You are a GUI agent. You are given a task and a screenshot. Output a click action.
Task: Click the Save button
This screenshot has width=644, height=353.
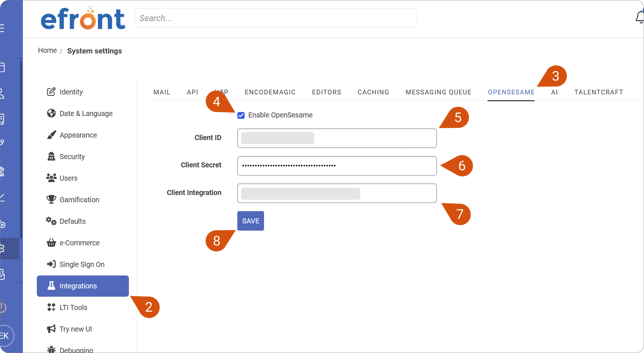point(251,221)
